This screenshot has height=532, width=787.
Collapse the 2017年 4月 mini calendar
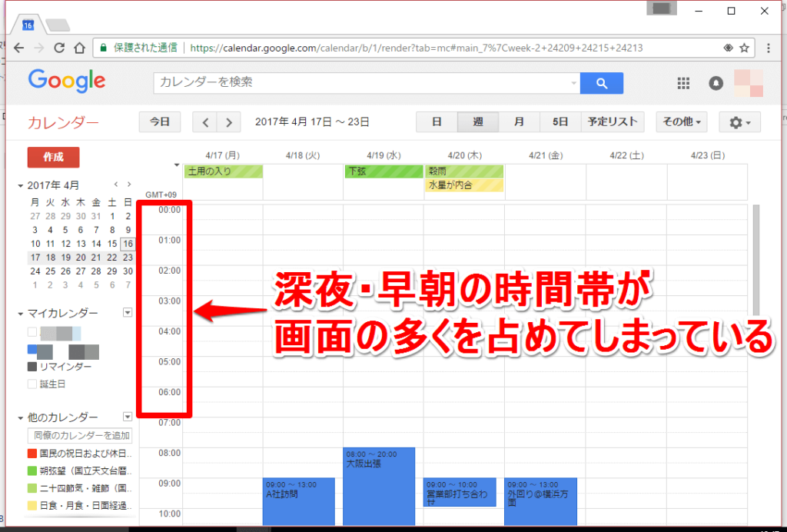pyautogui.click(x=21, y=186)
